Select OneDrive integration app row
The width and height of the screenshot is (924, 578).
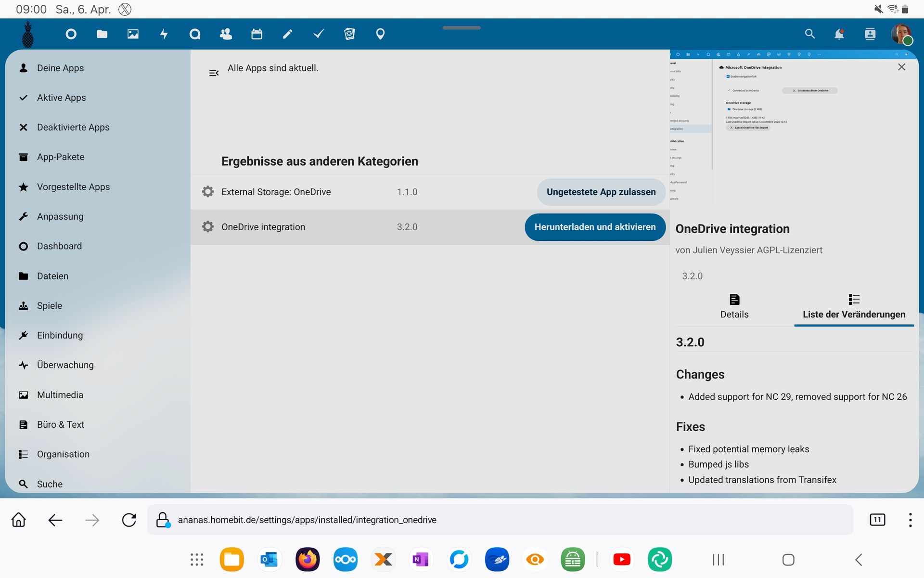pos(430,227)
